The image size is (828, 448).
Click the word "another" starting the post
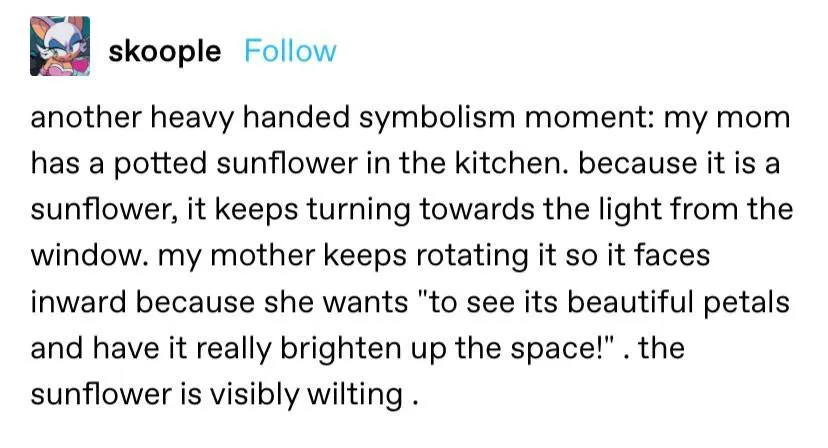click(x=84, y=118)
